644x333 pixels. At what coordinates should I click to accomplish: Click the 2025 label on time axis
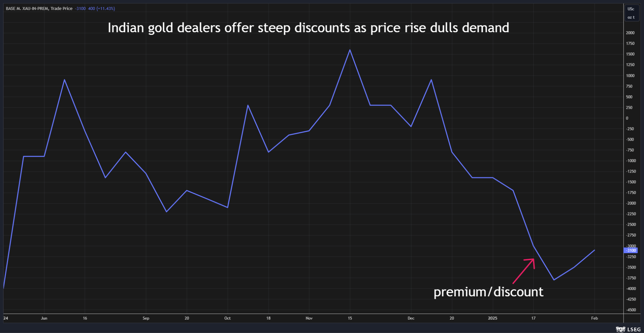[492, 318]
